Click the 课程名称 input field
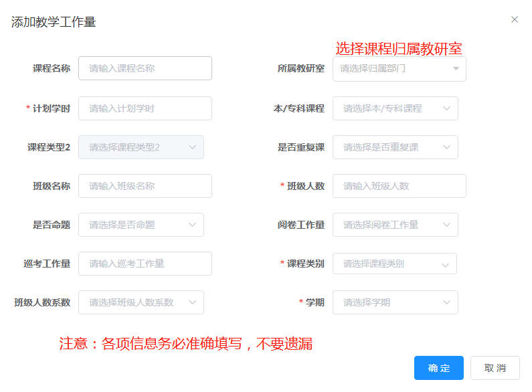The width and height of the screenshot is (532, 392). tap(145, 68)
